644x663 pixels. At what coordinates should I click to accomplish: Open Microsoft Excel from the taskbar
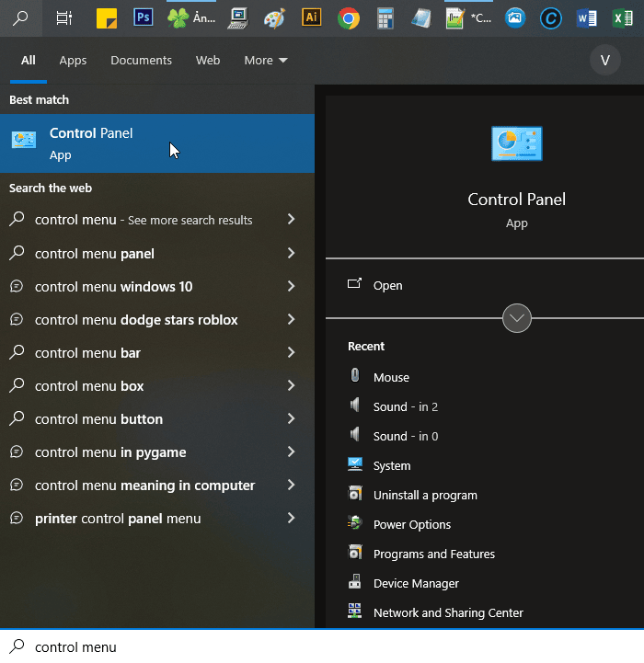tap(623, 18)
